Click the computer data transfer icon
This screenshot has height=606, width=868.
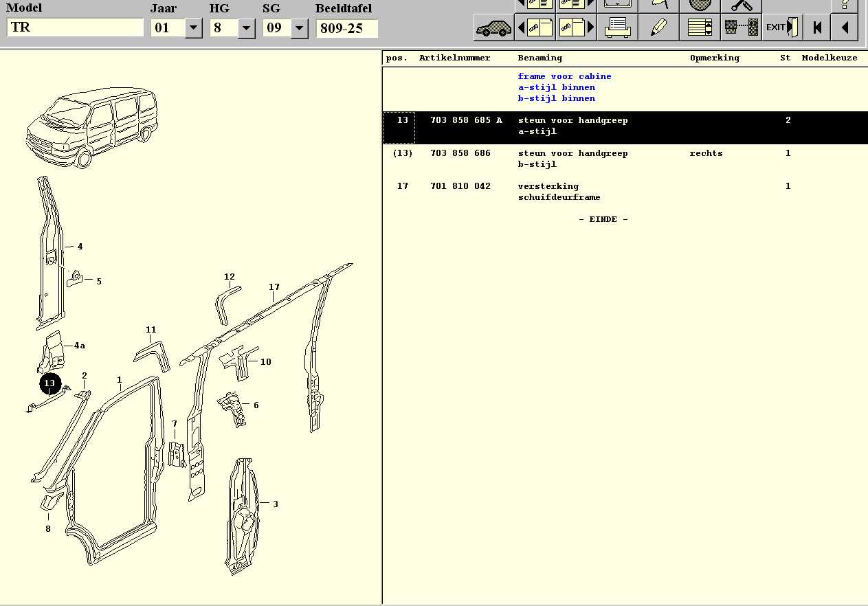click(x=741, y=28)
